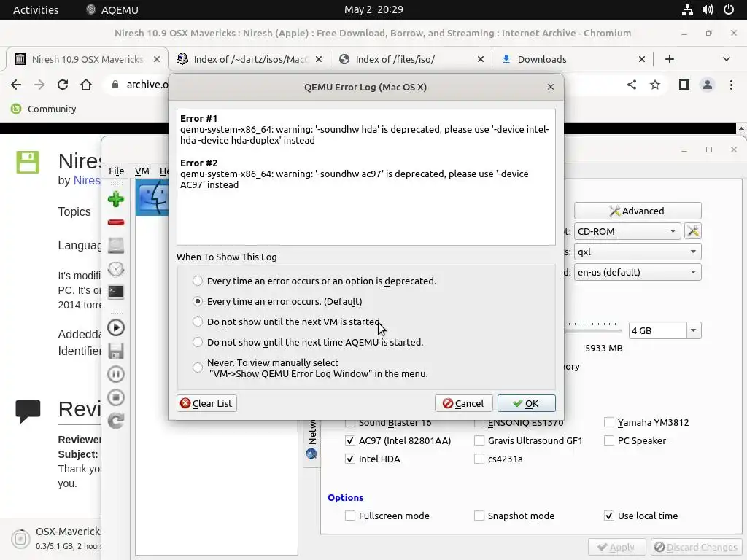This screenshot has width=747, height=560.
Task: Select 'Never' show log radio option
Action: [197, 367]
